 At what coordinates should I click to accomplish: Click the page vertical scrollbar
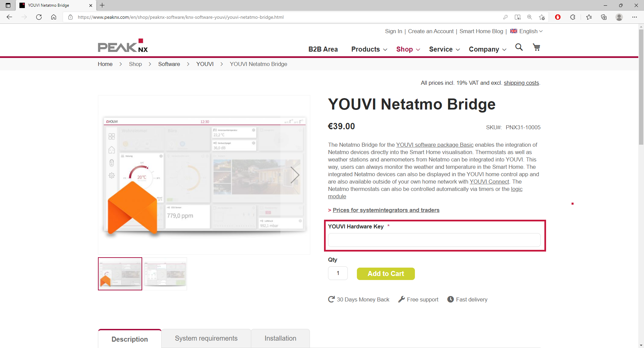[x=641, y=87]
